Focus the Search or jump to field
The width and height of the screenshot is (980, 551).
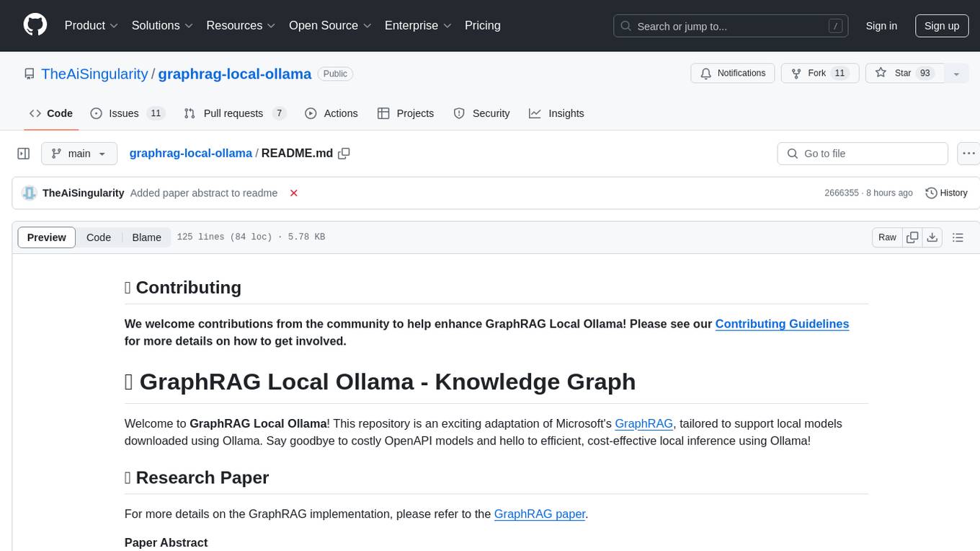(x=731, y=26)
